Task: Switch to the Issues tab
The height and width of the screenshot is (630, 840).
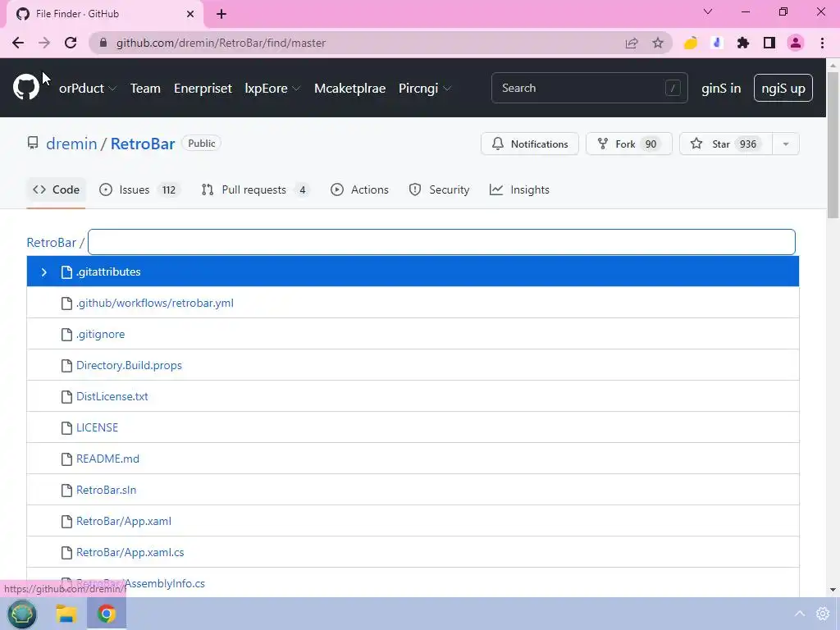Action: (x=139, y=189)
